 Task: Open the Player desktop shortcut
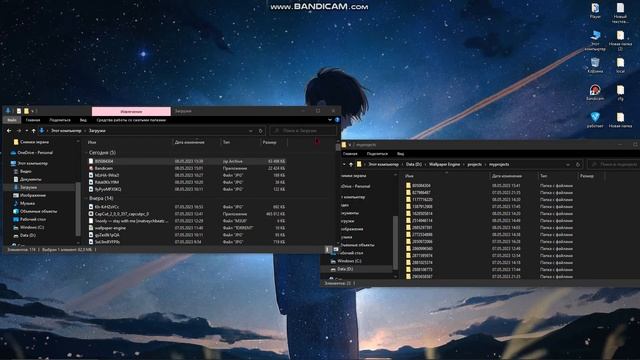click(595, 11)
